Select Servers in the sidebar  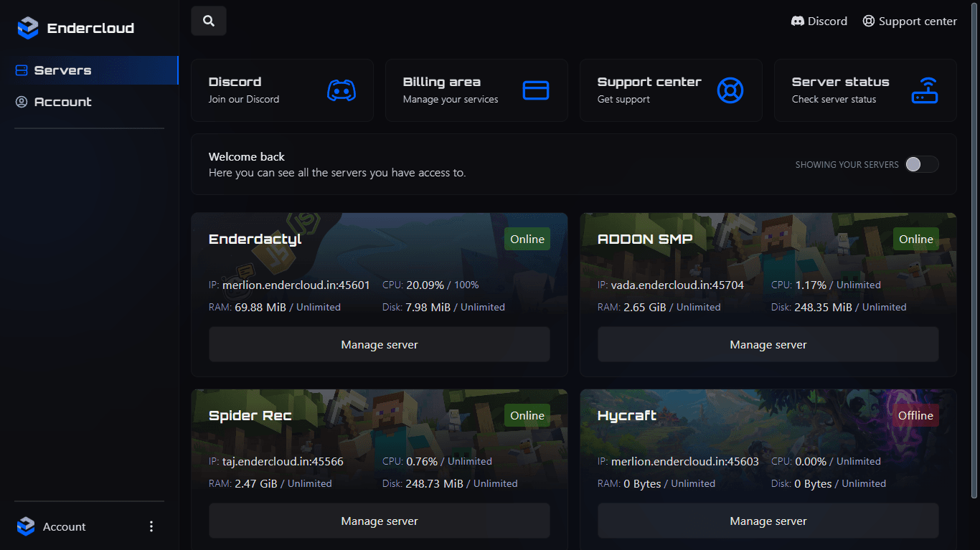coord(89,70)
